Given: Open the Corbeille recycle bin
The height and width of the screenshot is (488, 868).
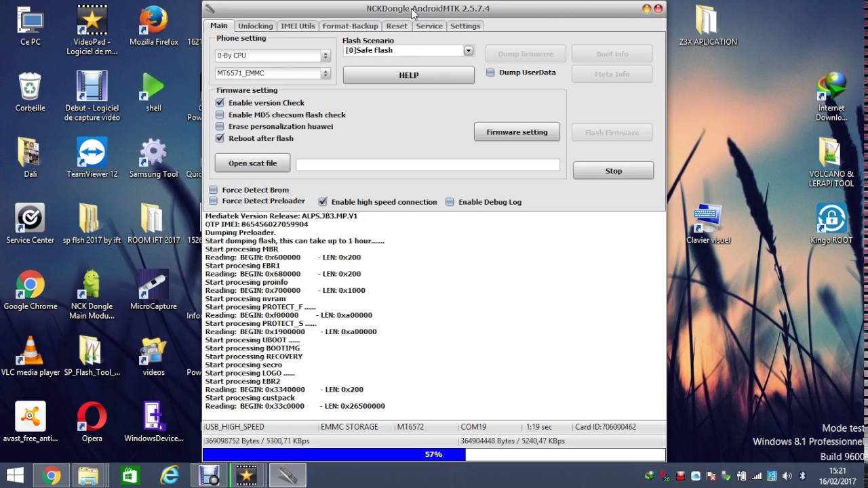Looking at the screenshot, I should tap(30, 92).
